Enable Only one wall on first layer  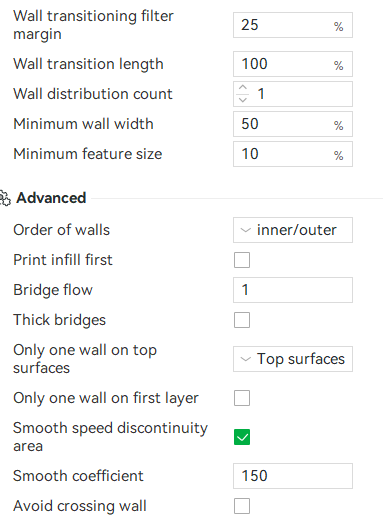click(x=242, y=398)
